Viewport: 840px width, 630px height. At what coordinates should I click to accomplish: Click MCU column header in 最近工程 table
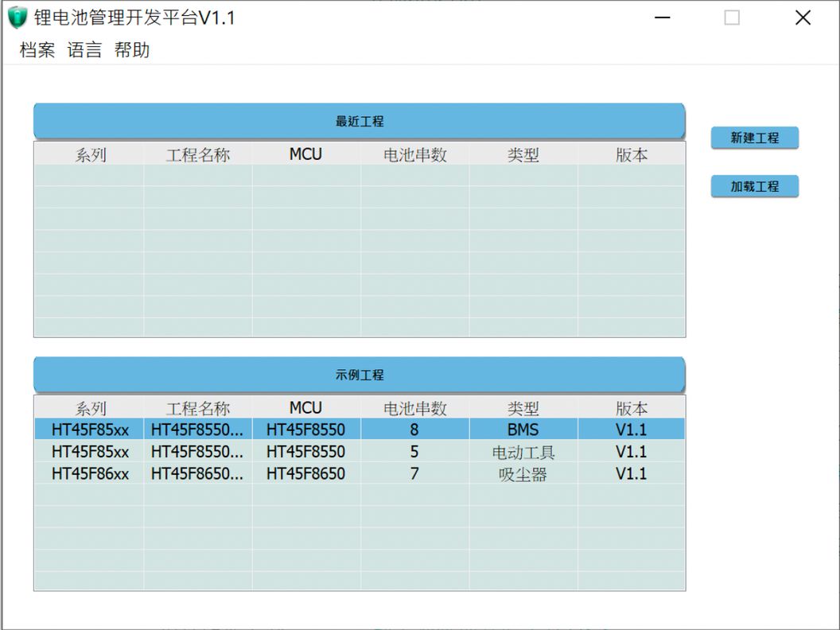pos(306,154)
